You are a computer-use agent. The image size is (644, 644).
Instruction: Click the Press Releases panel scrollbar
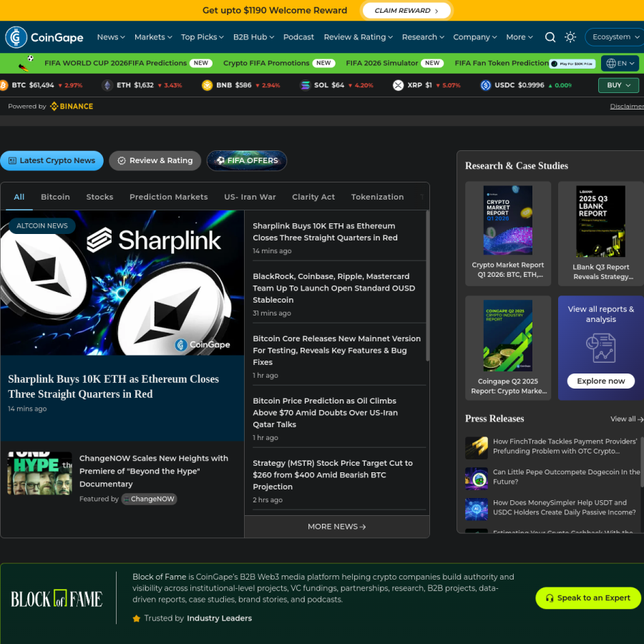click(642, 462)
